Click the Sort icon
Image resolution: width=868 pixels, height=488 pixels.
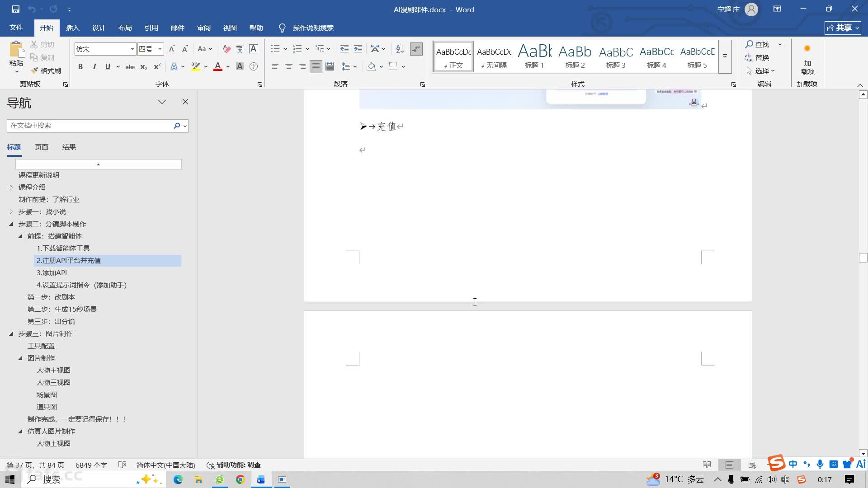pyautogui.click(x=400, y=49)
